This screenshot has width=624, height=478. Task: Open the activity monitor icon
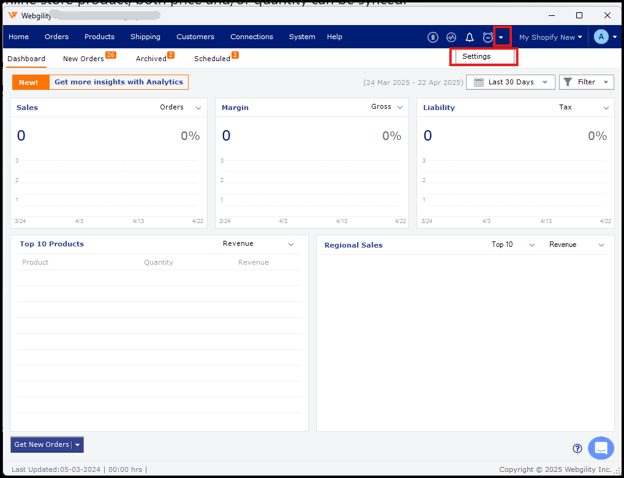click(451, 37)
